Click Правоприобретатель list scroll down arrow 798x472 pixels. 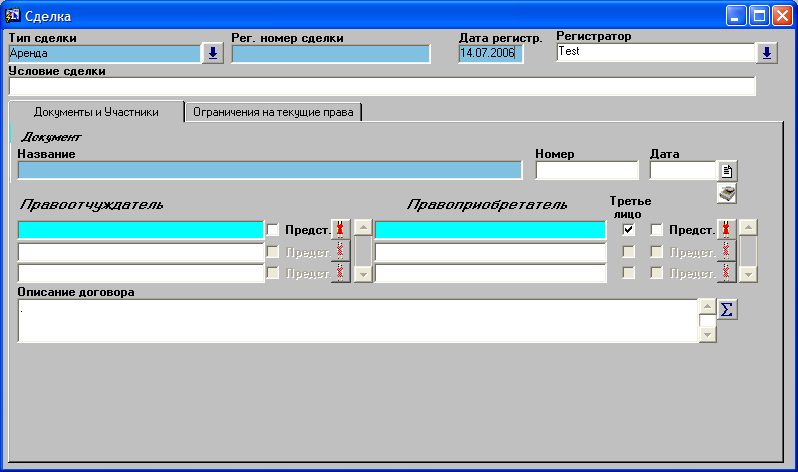click(748, 274)
